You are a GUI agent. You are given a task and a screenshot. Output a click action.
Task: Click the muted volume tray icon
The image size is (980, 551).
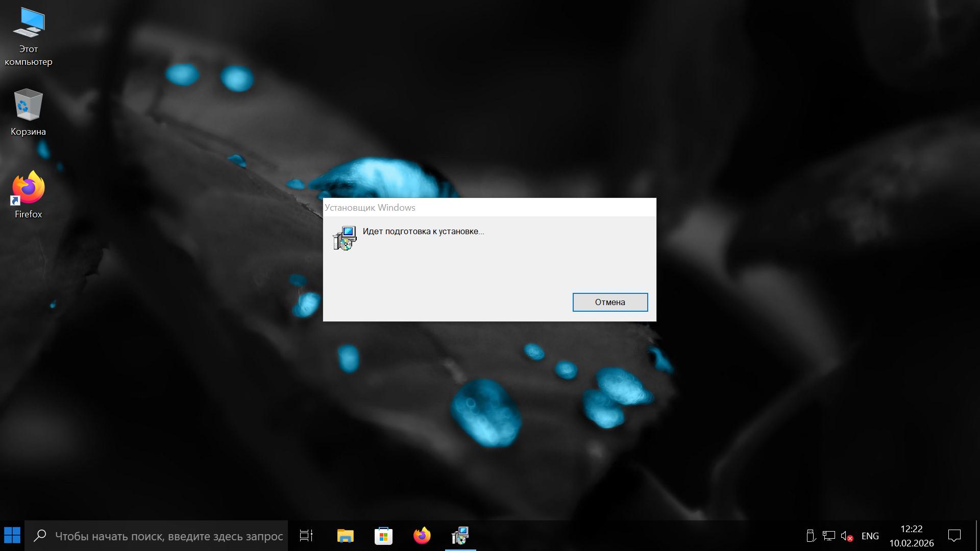[x=847, y=536]
